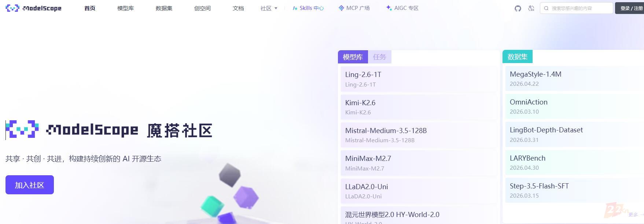Open the Kimi-K2.6 model card
Image resolution: width=644 pixels, height=224 pixels.
(419, 107)
